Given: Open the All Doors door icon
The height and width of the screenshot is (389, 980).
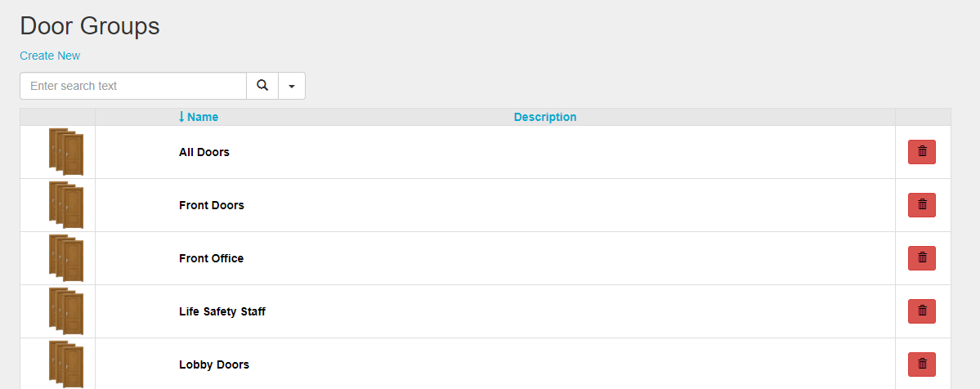Looking at the screenshot, I should click(x=65, y=152).
